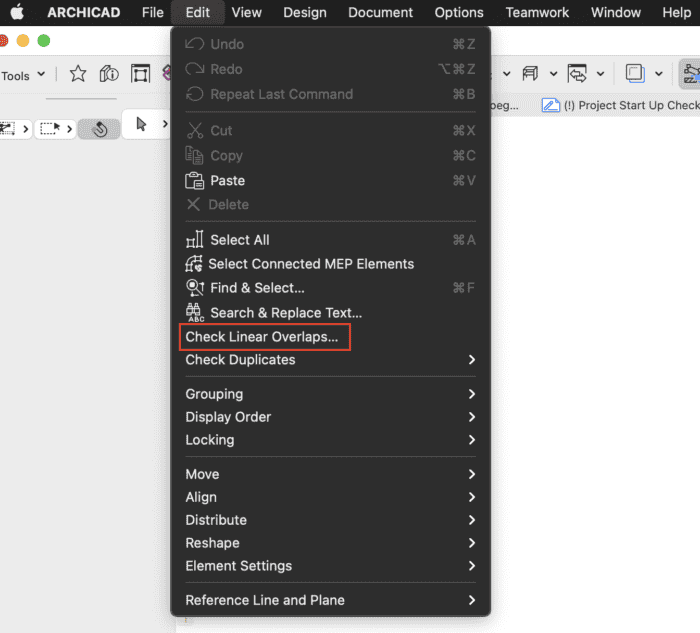
Task: Expand the Marquee tool options chevron
Action: point(69,129)
